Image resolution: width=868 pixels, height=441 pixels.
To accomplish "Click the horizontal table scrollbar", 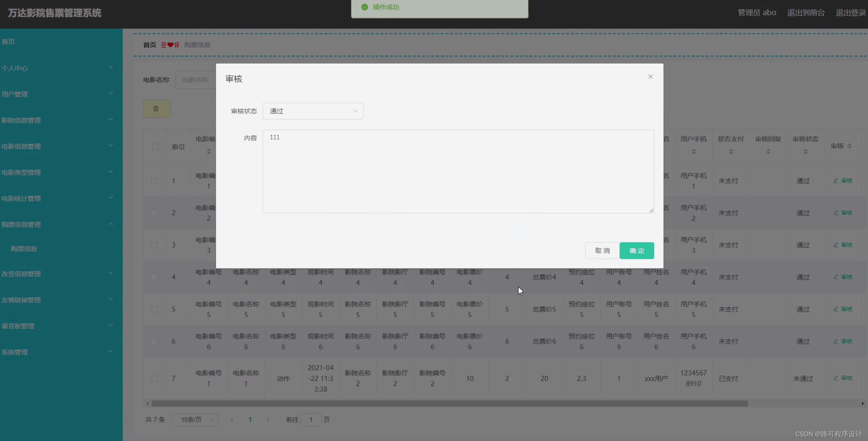I will pyautogui.click(x=449, y=403).
